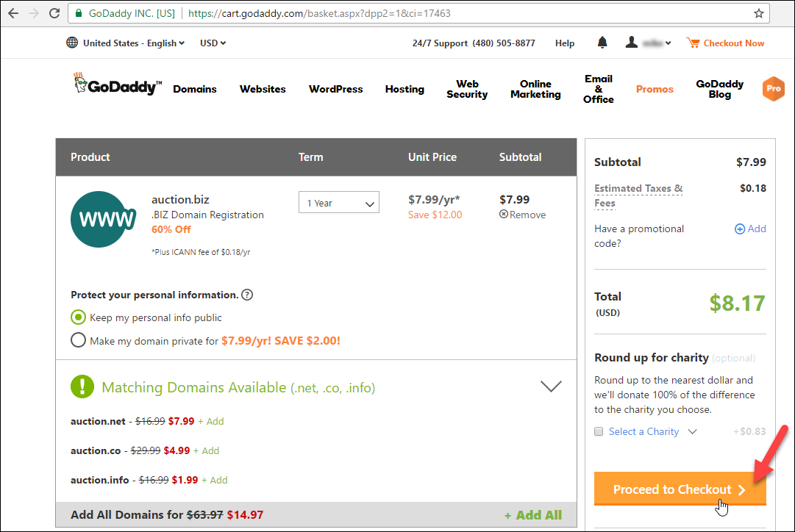Click the auction.biz domain name
795x532 pixels.
coord(180,200)
